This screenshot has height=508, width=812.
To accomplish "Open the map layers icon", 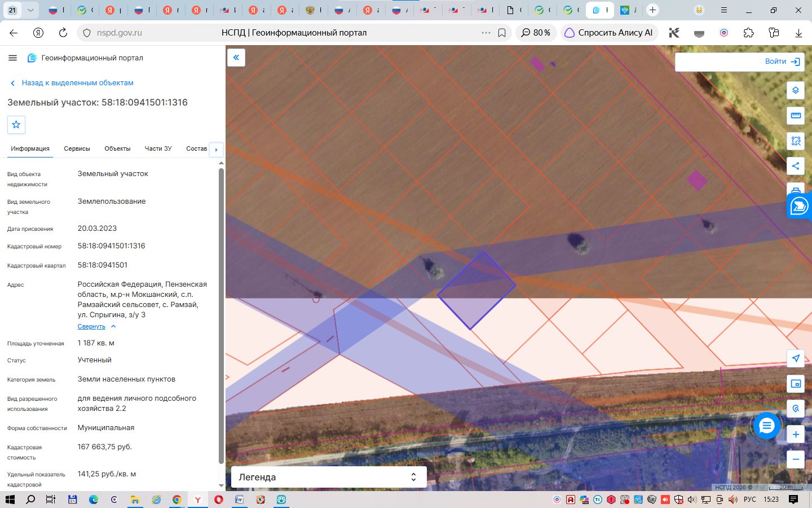I will tap(796, 90).
